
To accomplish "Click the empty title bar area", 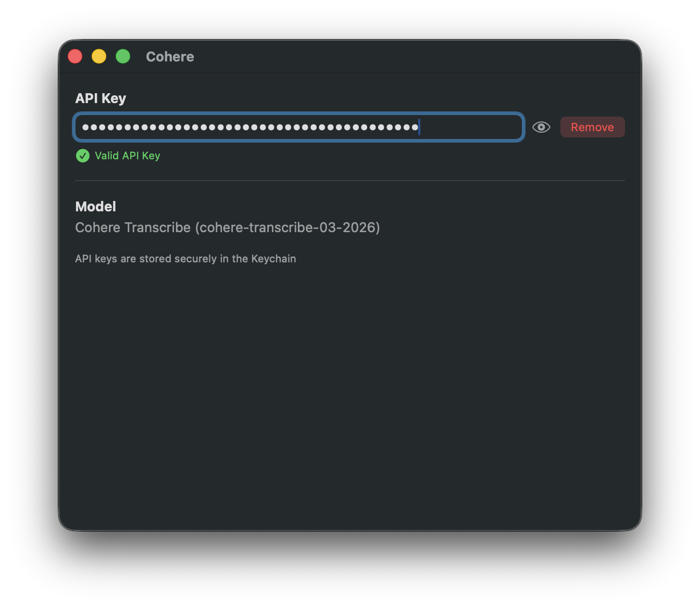I will (x=417, y=56).
